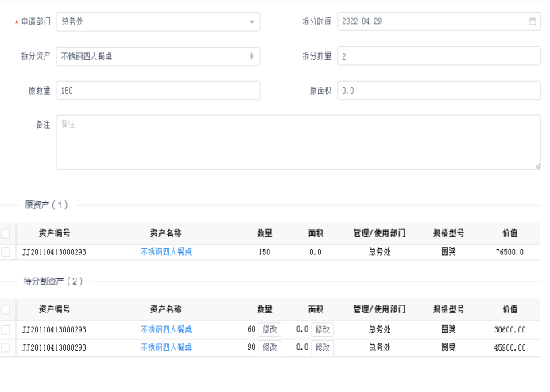Click the plus icon in 拆分资产 field

pos(251,56)
